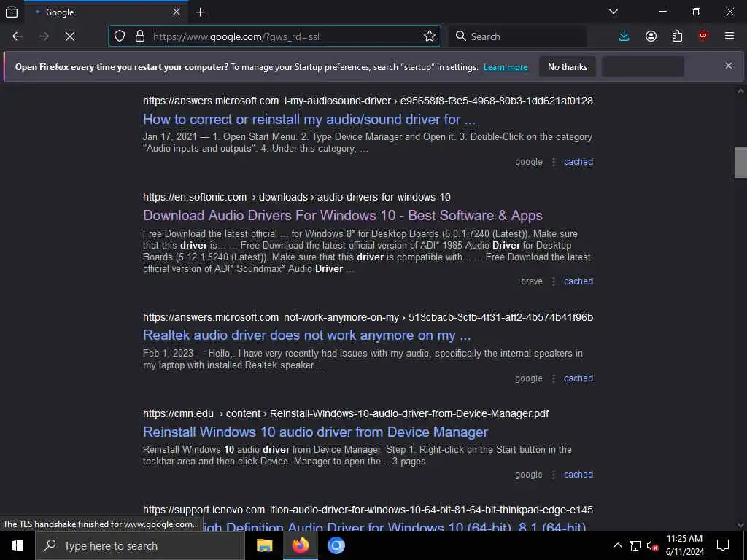This screenshot has height=560, width=747.
Task: Open the Extensions puzzle icon
Action: 677,36
